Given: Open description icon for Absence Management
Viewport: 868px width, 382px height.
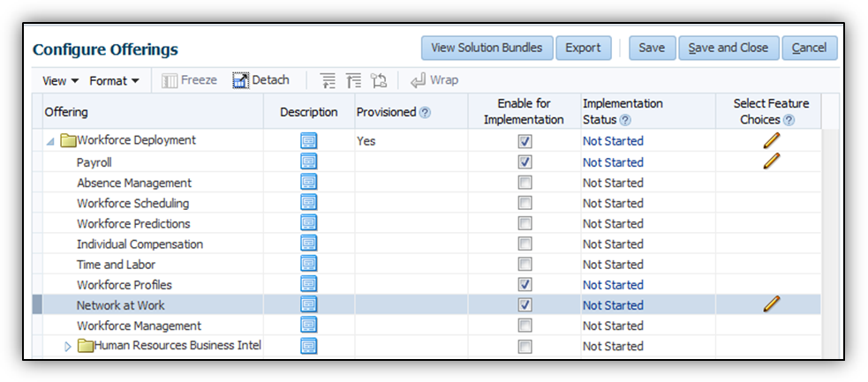Looking at the screenshot, I should pyautogui.click(x=308, y=183).
